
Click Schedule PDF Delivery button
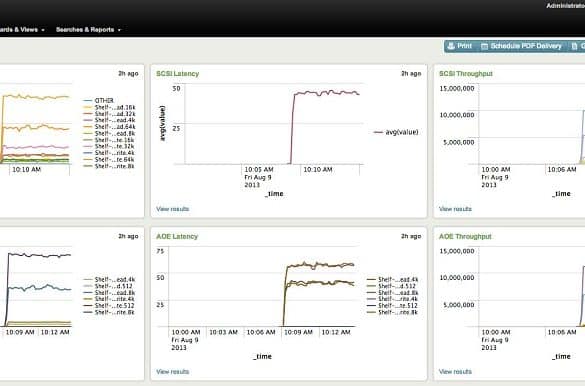(x=522, y=46)
